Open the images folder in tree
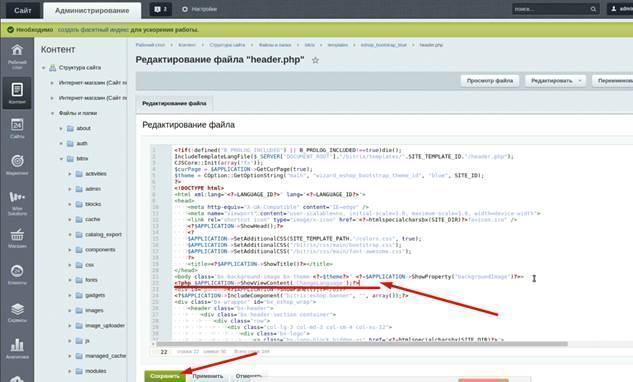This screenshot has height=382, width=633. pos(94,311)
